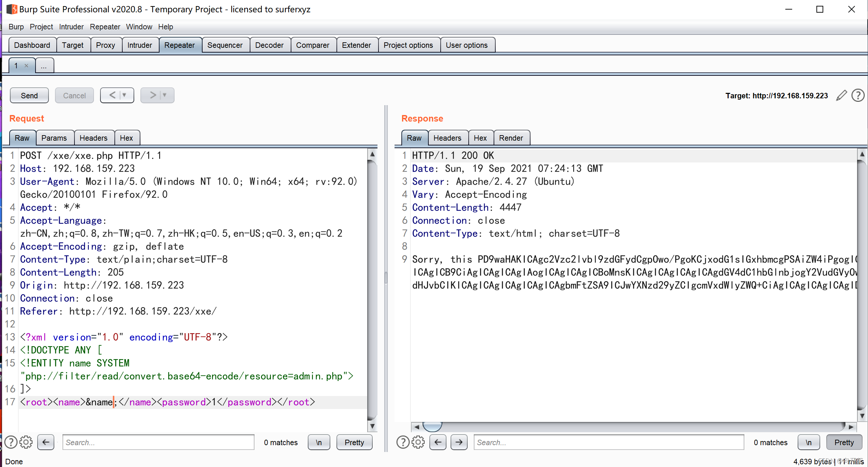This screenshot has height=467, width=868.
Task: Open response editor settings gear icon
Action: (x=418, y=442)
